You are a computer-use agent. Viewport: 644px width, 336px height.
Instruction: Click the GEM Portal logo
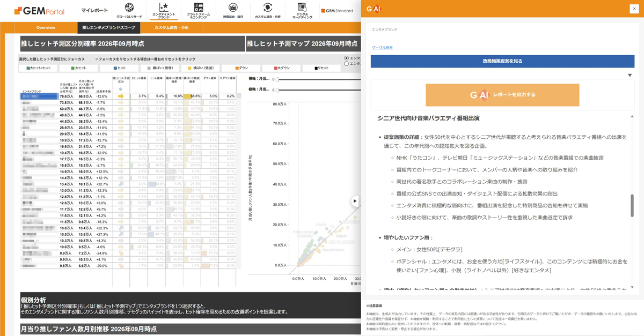(x=39, y=11)
